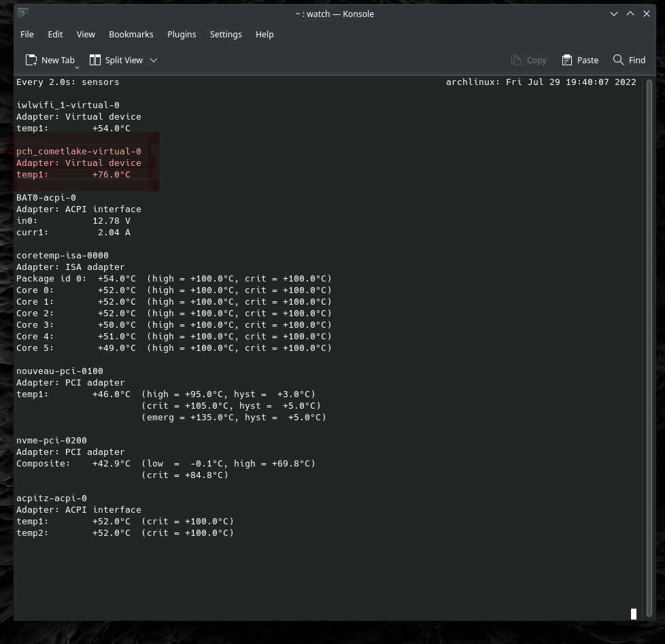Viewport: 665px width, 644px height.
Task: Open the View menu
Action: point(86,35)
